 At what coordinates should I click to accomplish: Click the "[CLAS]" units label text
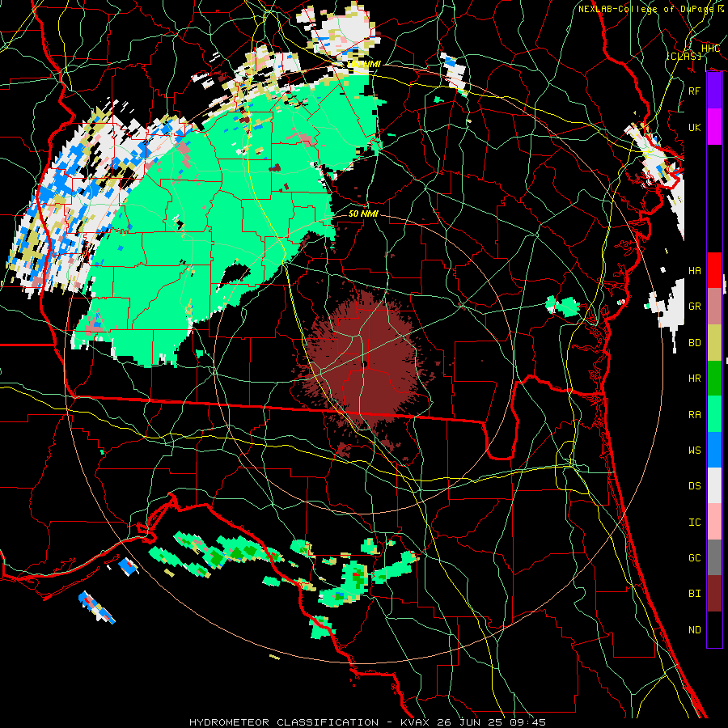coord(684,56)
